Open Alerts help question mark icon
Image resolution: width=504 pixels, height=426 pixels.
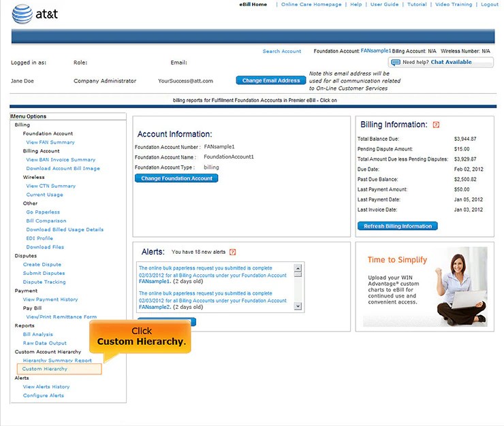click(x=232, y=252)
